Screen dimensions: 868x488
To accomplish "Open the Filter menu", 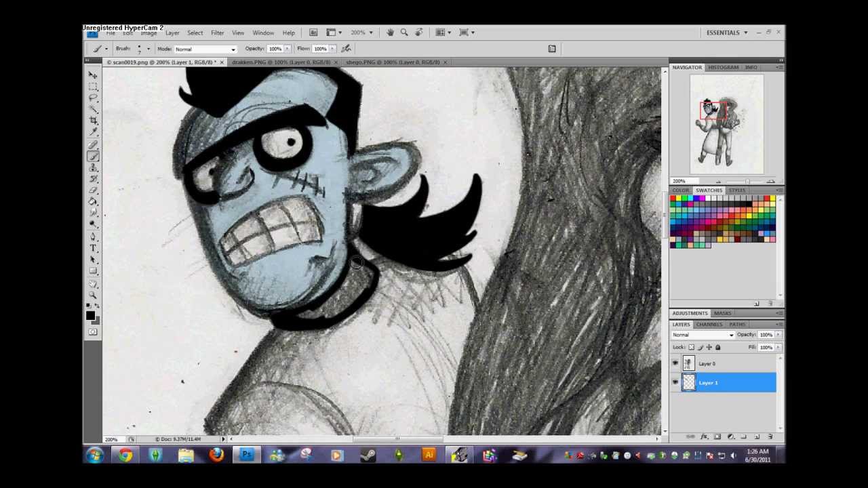I will pos(217,33).
